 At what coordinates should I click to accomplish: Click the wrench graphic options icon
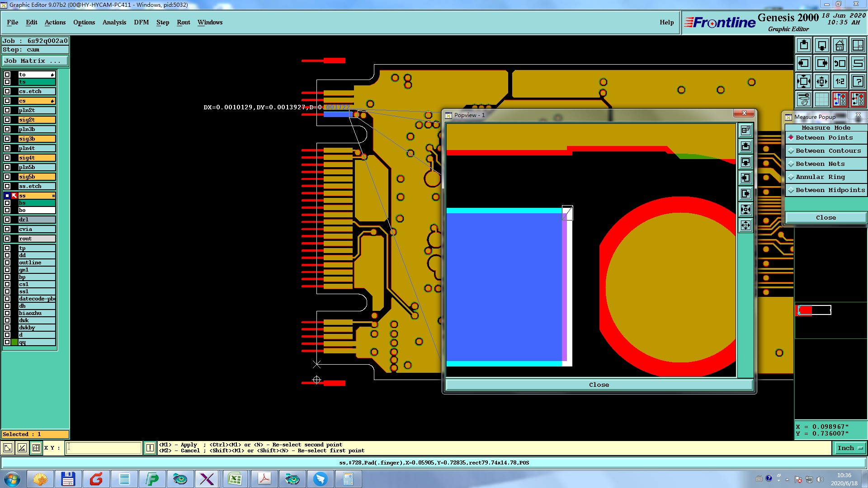tap(804, 99)
